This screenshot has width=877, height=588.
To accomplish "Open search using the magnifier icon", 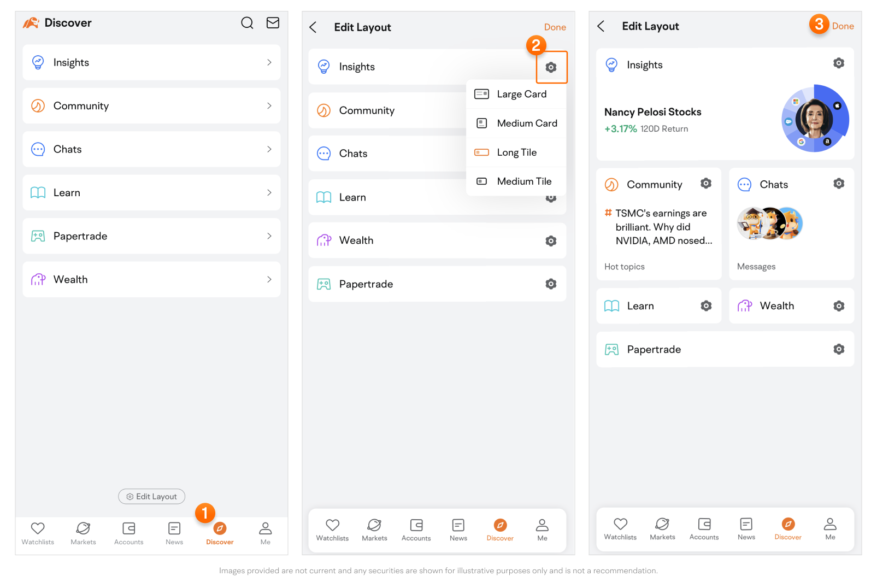I will [247, 23].
